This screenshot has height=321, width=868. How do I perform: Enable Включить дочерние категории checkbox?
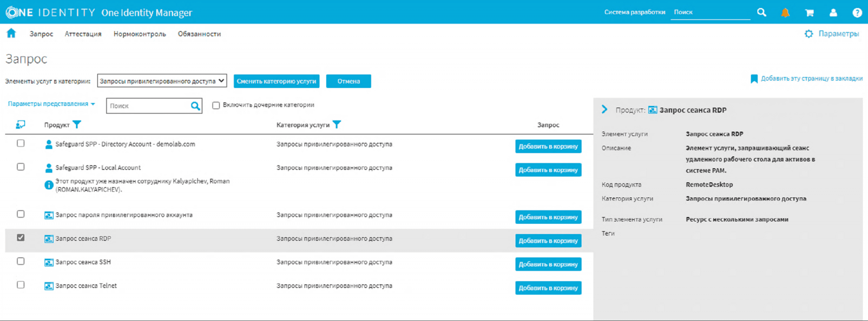coord(216,105)
